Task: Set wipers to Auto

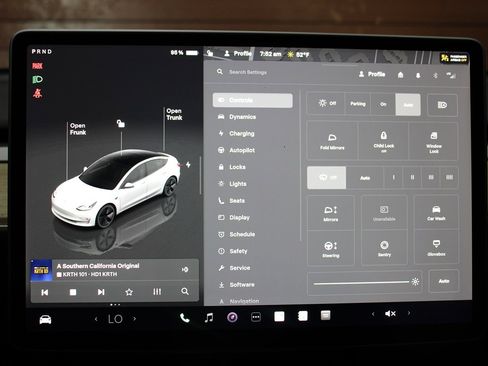Action: point(365,178)
